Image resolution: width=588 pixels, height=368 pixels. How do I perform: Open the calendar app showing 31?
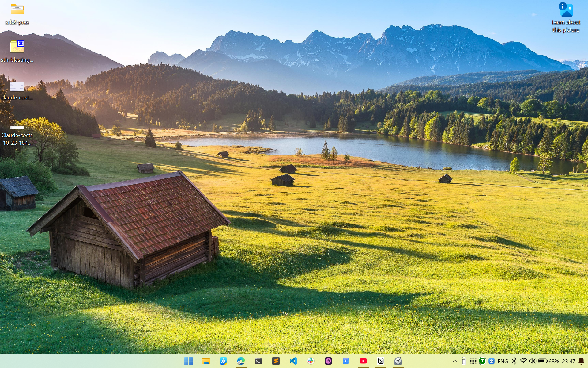(345, 361)
